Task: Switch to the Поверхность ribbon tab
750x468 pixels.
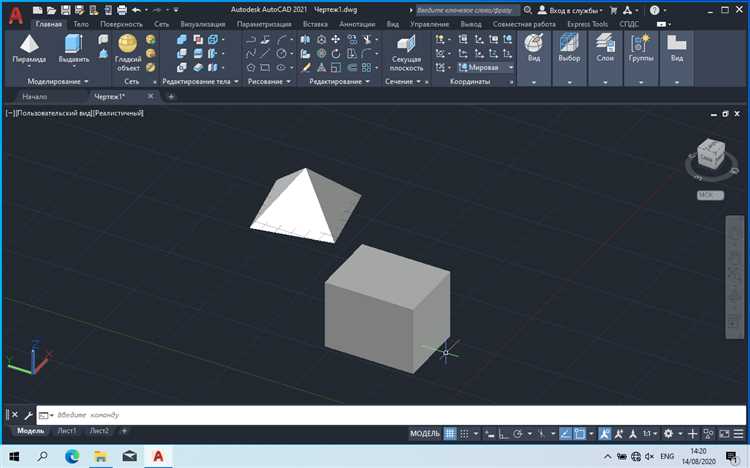Action: click(121, 24)
